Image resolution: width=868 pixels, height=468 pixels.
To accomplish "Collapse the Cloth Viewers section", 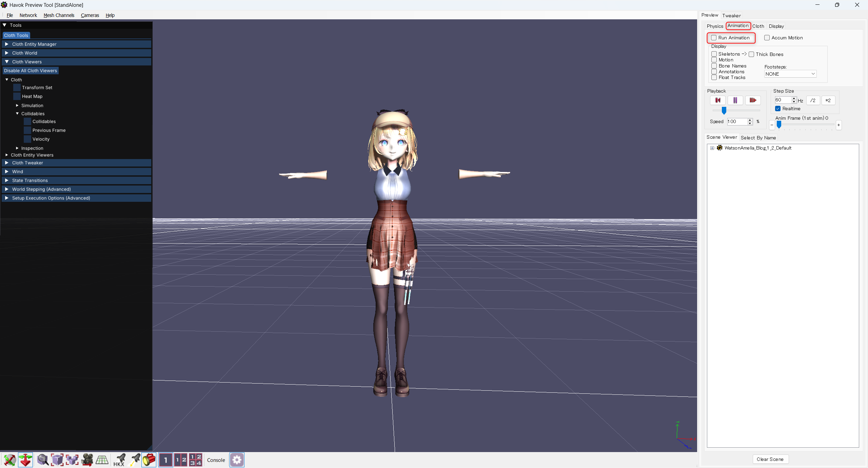I will click(x=77, y=62).
